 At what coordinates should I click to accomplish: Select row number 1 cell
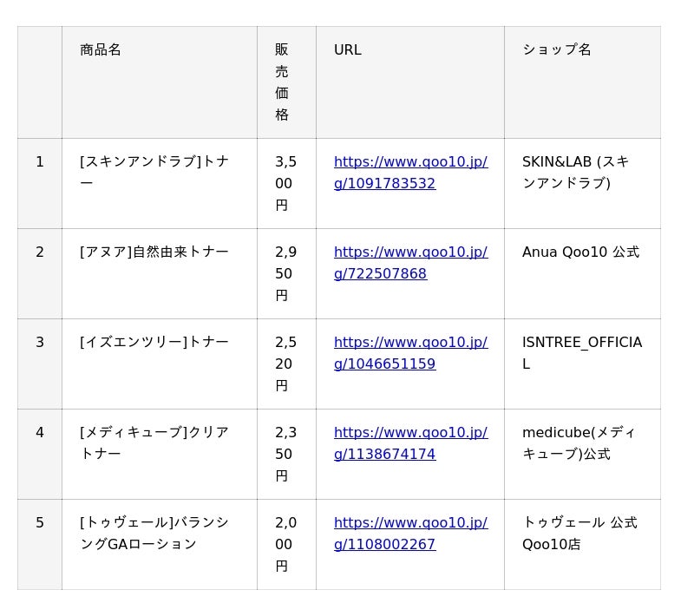pyautogui.click(x=40, y=162)
